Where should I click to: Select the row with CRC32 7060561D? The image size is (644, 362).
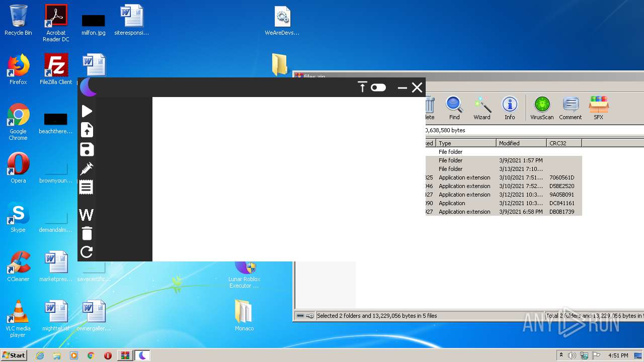[x=504, y=177]
